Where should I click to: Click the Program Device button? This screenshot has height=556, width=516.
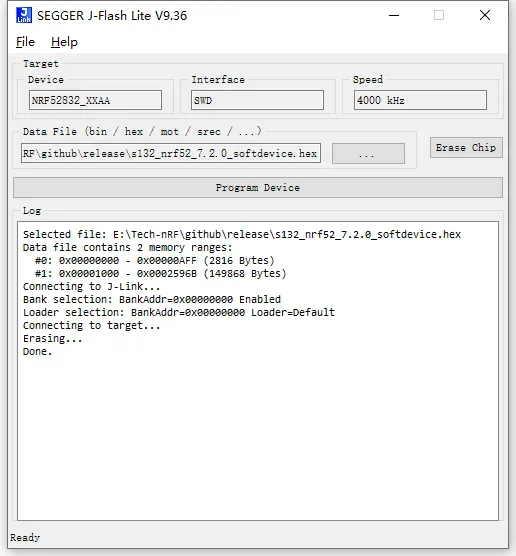point(258,188)
